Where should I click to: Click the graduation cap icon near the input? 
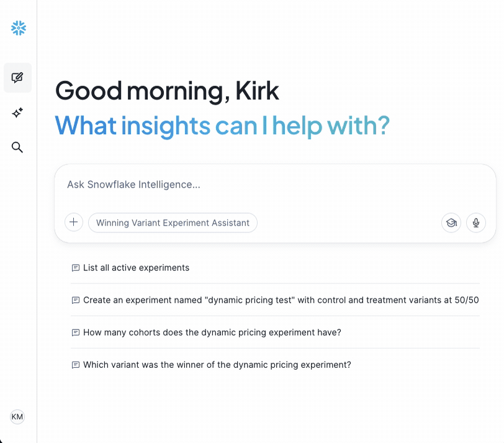(451, 222)
